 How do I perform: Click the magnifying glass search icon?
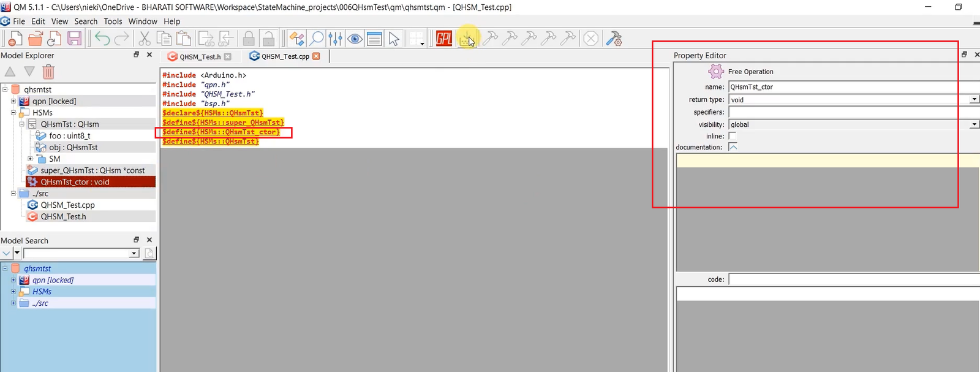pos(317,39)
